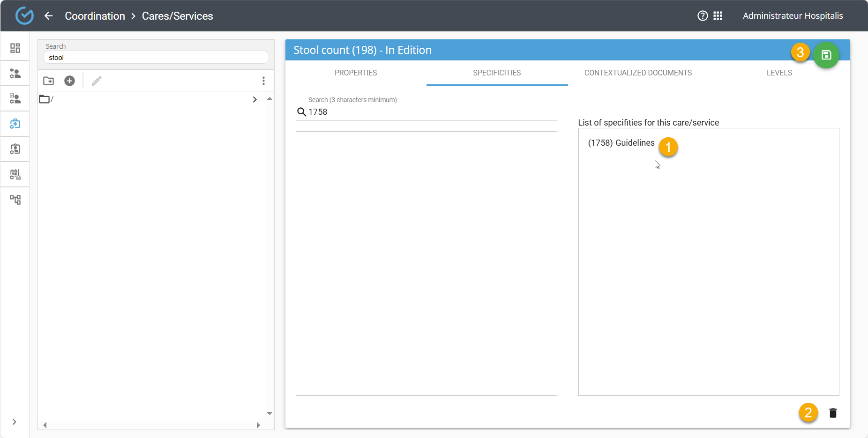Open the Contextualized Documents tab
The height and width of the screenshot is (438, 868).
(637, 73)
